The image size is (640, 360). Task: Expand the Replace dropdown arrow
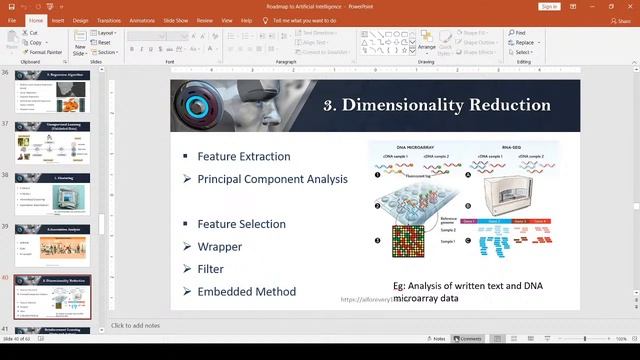click(x=539, y=42)
